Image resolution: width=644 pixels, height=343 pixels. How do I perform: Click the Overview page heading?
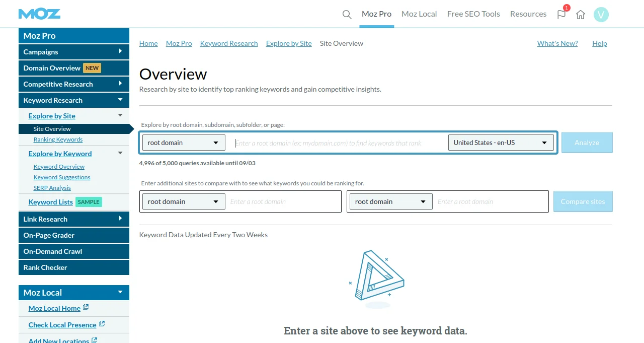coord(173,74)
